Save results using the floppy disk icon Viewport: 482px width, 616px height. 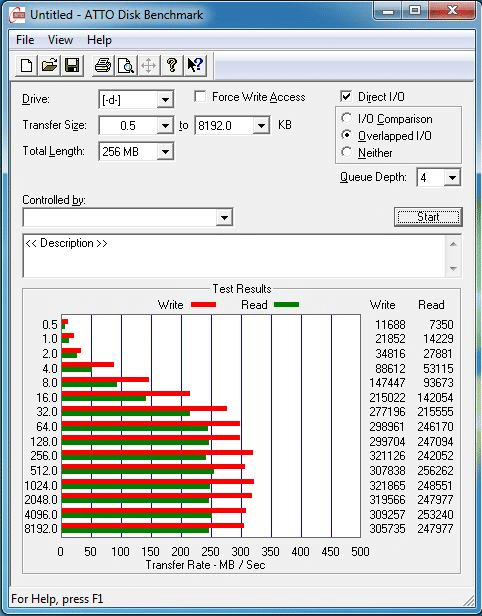[x=72, y=65]
